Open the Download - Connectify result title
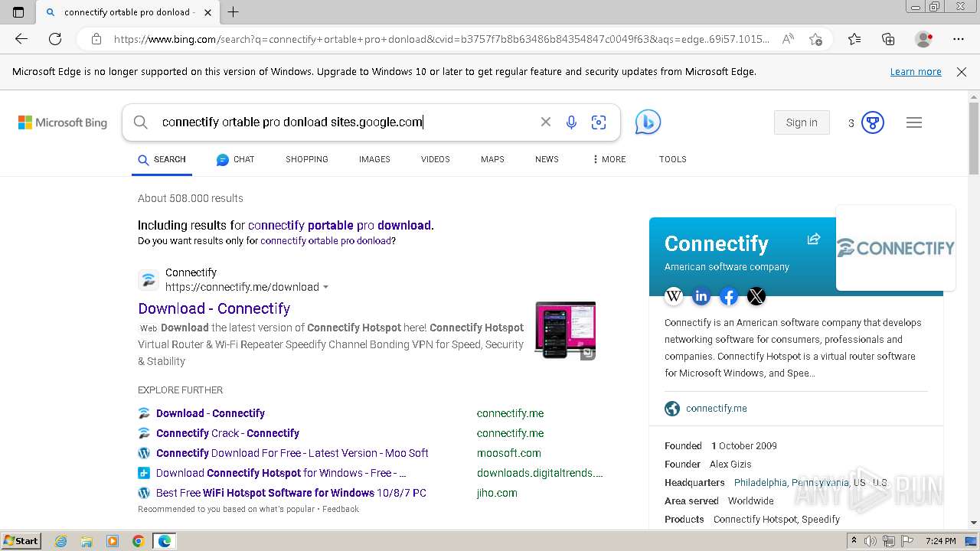The image size is (980, 551). (x=214, y=308)
